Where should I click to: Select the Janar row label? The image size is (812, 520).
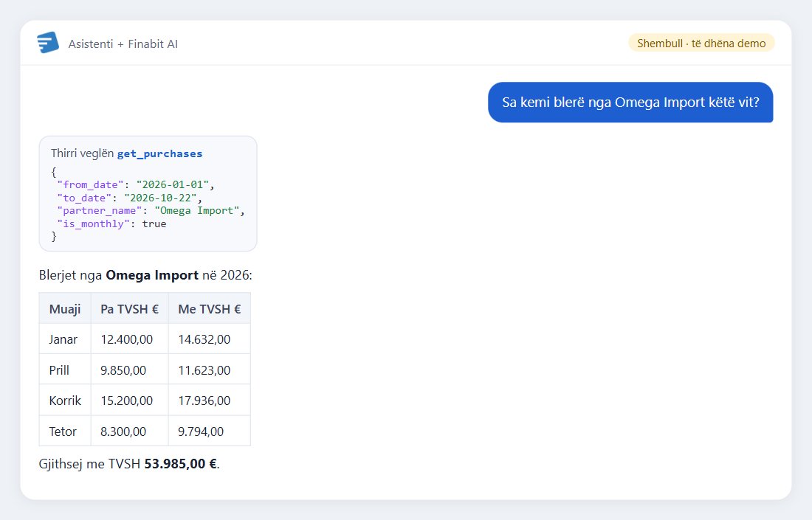tap(63, 339)
